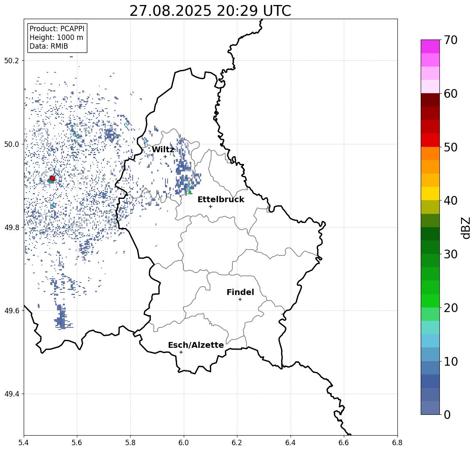Click the latitude tick label 49.4
Screen dimensions: 476x451
coord(12,394)
